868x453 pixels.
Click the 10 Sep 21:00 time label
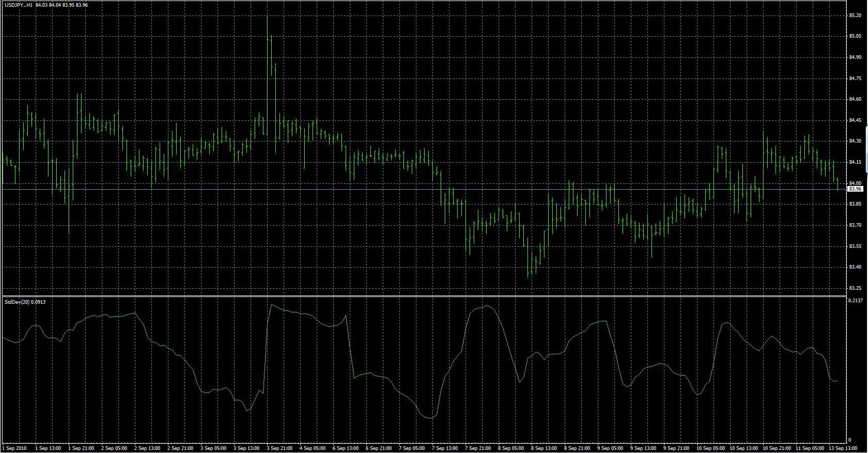(x=776, y=448)
